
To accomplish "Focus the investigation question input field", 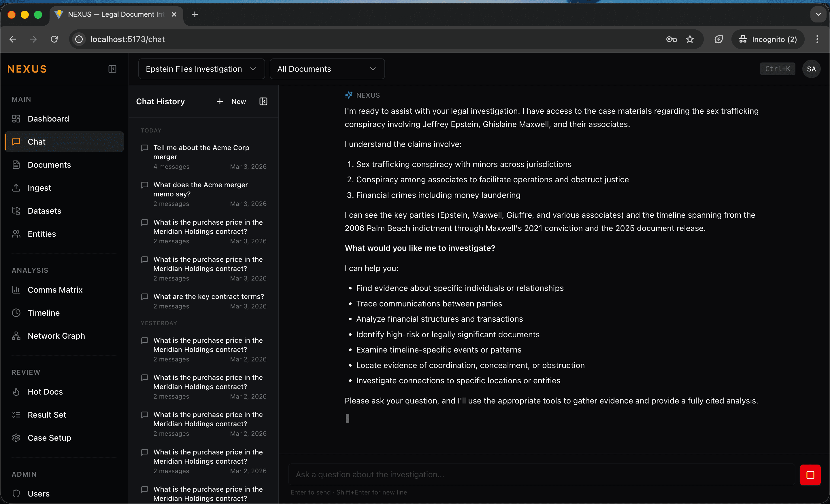I will pyautogui.click(x=541, y=474).
